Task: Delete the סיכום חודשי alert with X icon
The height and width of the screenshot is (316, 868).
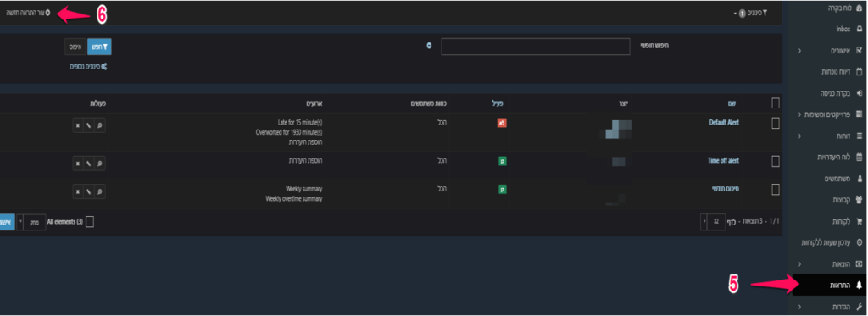Action: [78, 191]
